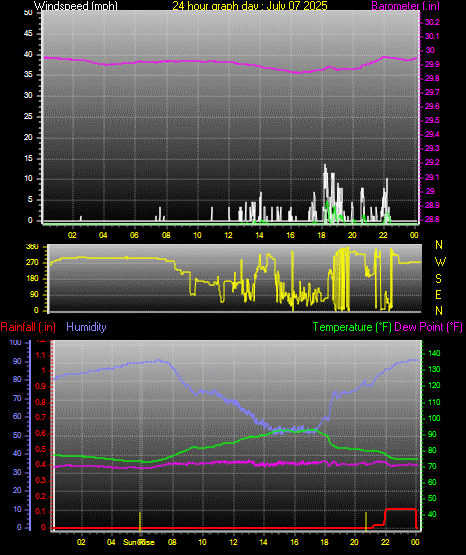Click the Windspeed (mph) axis title

coord(76,5)
